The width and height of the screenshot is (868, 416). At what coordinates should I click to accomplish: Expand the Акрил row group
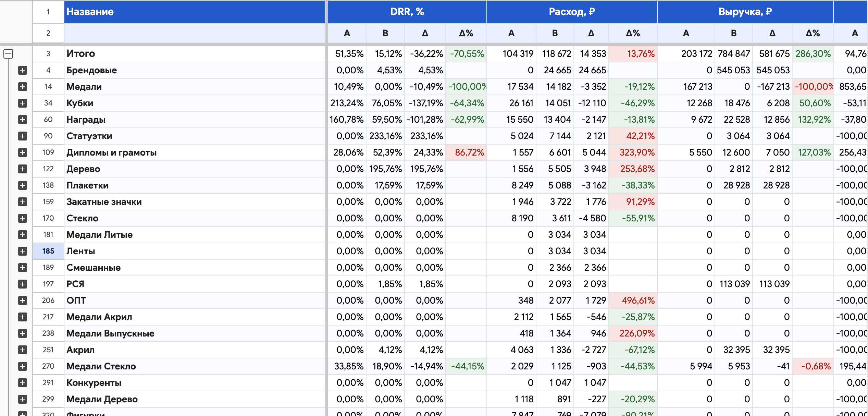pyautogui.click(x=23, y=350)
